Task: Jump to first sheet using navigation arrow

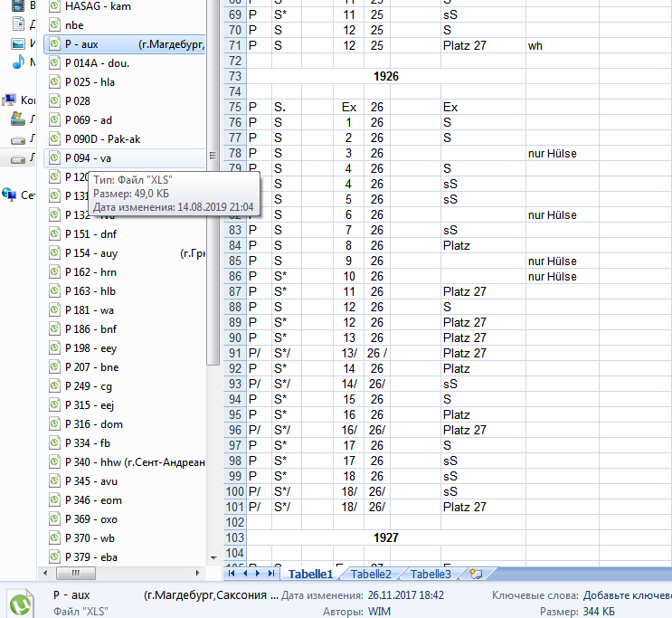Action: [232, 574]
